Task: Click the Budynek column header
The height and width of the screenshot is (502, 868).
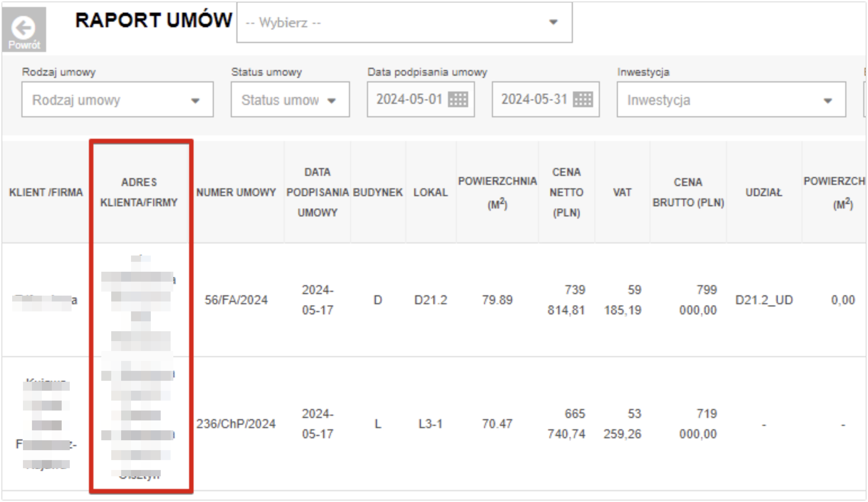Action: pyautogui.click(x=378, y=192)
